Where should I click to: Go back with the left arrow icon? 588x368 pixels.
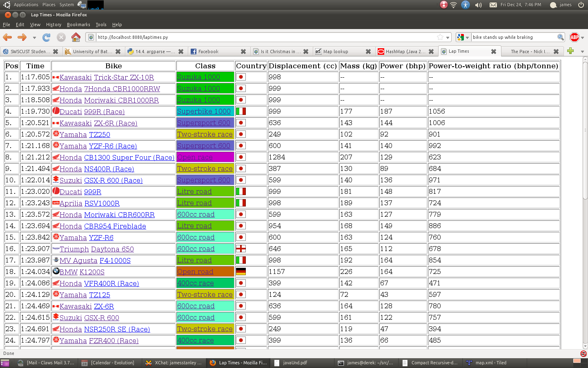pos(8,37)
